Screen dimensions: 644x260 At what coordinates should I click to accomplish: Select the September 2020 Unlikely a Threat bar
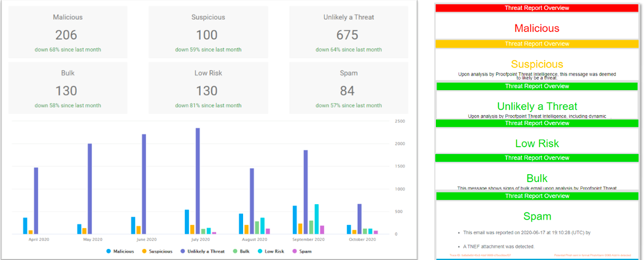(306, 192)
